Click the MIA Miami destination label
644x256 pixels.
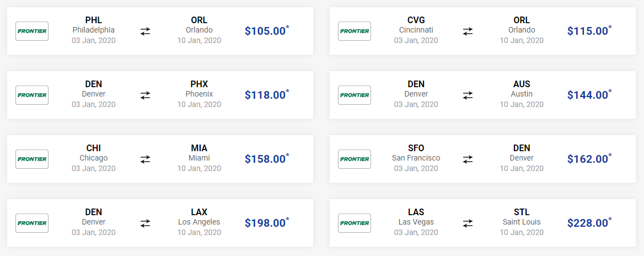point(199,153)
